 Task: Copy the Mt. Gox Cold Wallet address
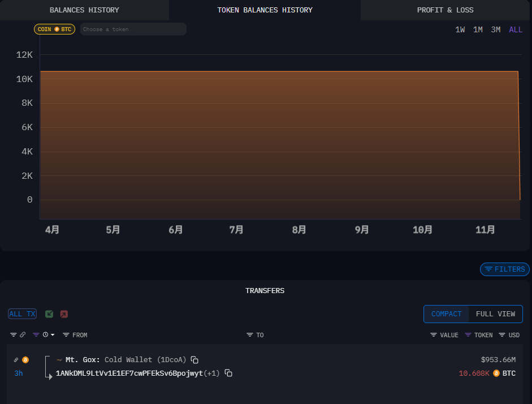pos(194,360)
